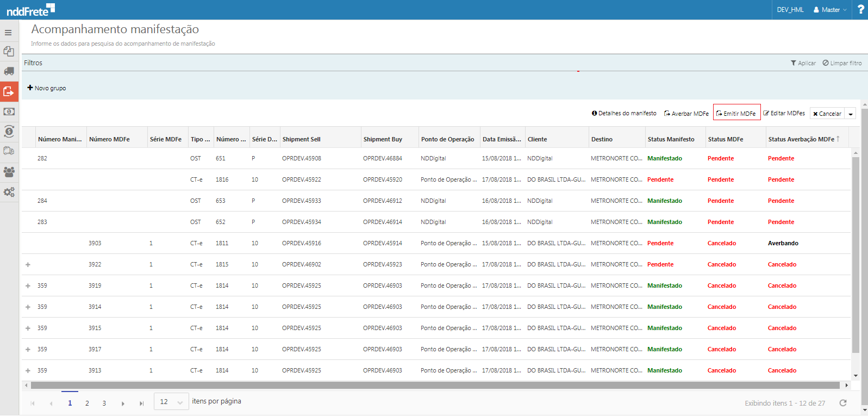Open the users group icon in sidebar
Viewport: 868px width, 416px height.
coord(9,172)
